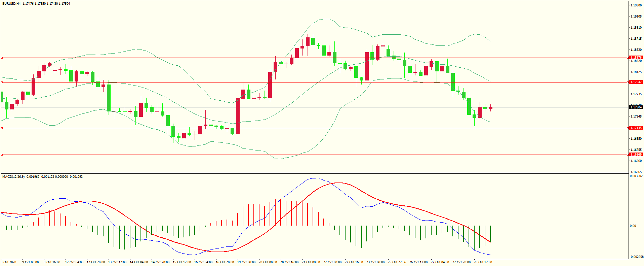Click the 1.16755 price axis label
The height and width of the screenshot is (266, 644).
click(636, 150)
